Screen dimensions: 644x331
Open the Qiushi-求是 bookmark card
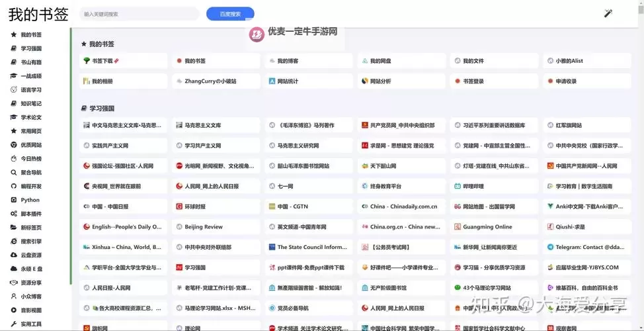point(587,226)
